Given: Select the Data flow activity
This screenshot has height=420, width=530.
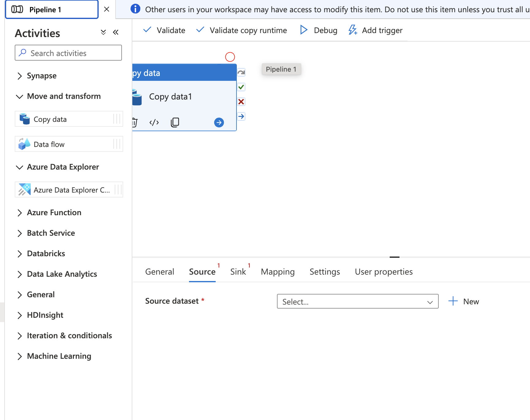Looking at the screenshot, I should click(x=69, y=144).
